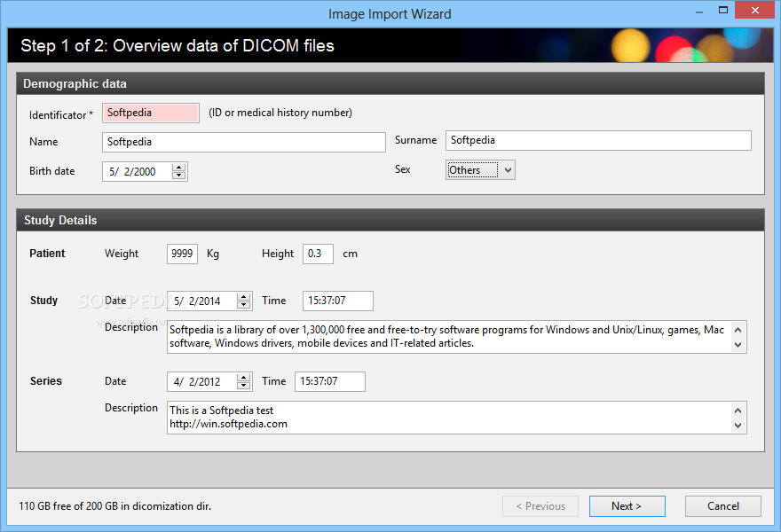Click the Study Details section header
Screen dimensions: 781x532
coord(390,220)
